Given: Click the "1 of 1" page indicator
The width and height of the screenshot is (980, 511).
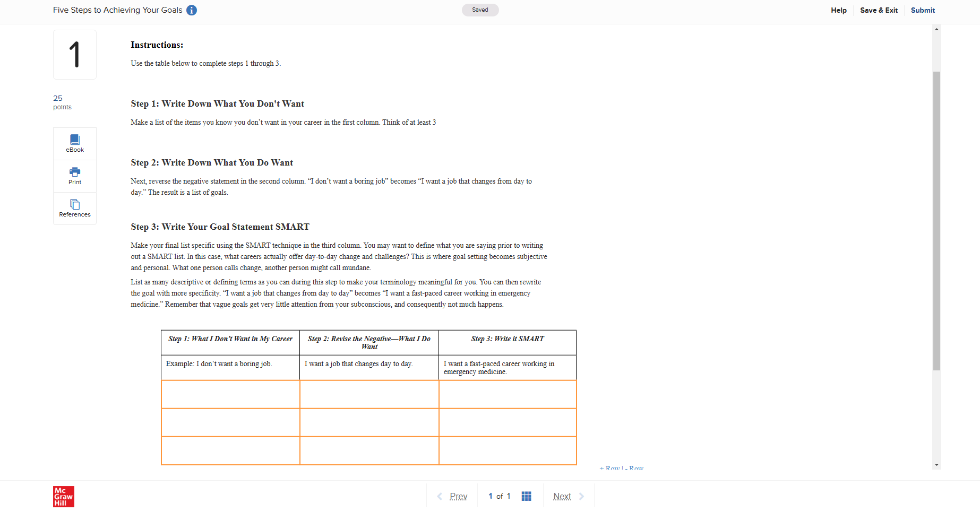Looking at the screenshot, I should (499, 496).
